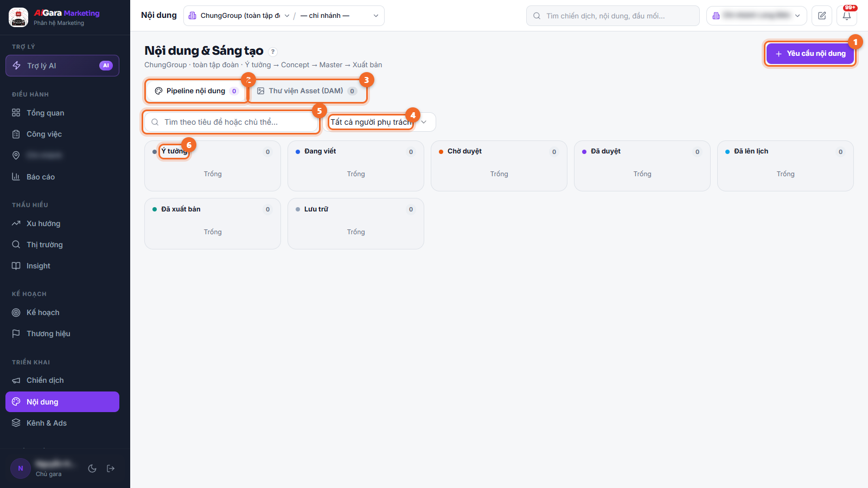868x488 pixels.
Task: Select Nội dung in sidebar
Action: click(x=62, y=402)
